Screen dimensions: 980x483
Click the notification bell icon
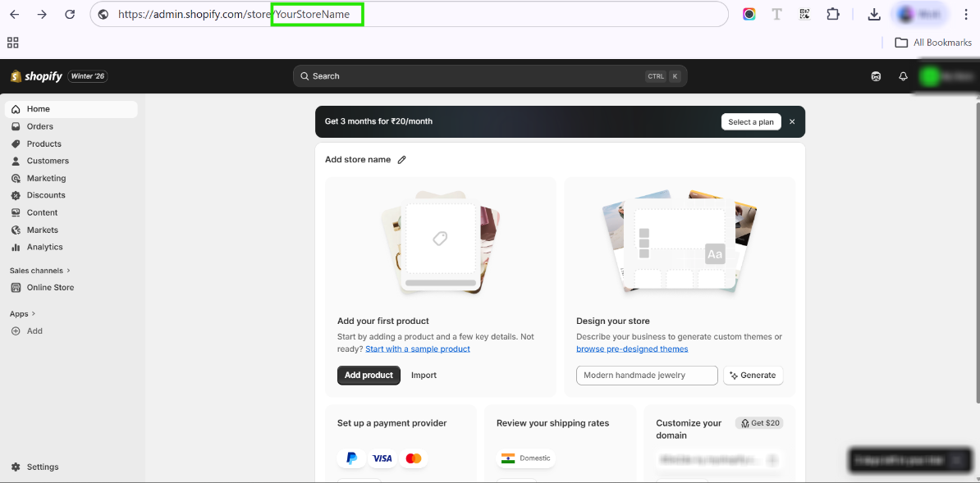903,76
